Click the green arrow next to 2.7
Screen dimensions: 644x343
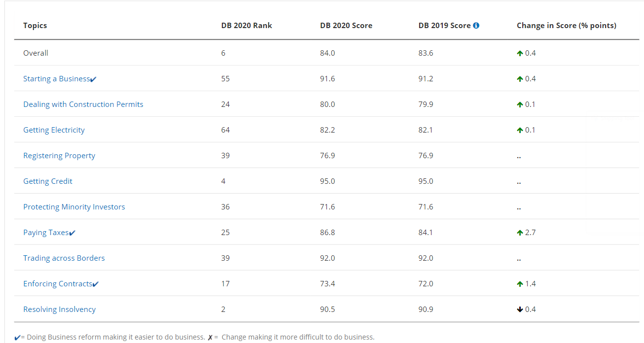tap(520, 233)
